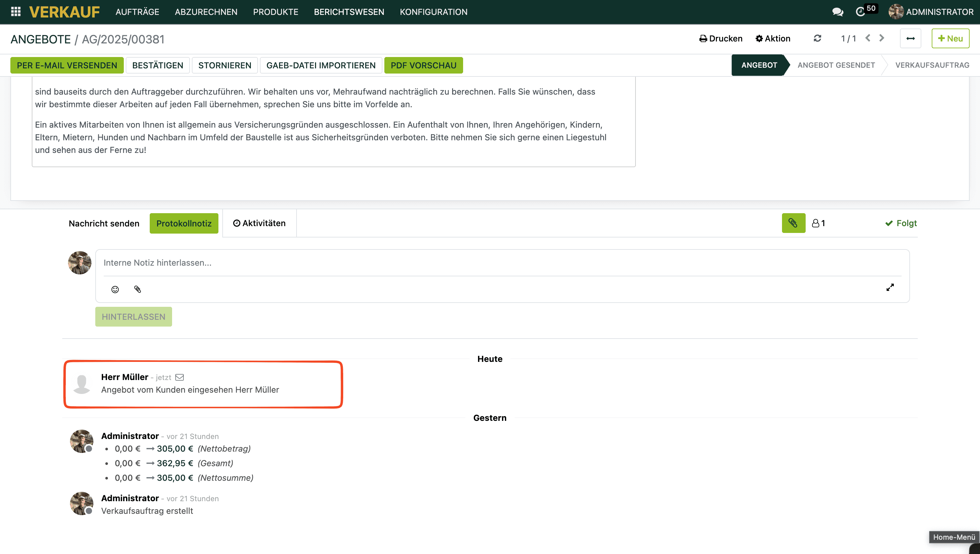Go to previous record arrow
980x554 pixels.
[x=868, y=38]
